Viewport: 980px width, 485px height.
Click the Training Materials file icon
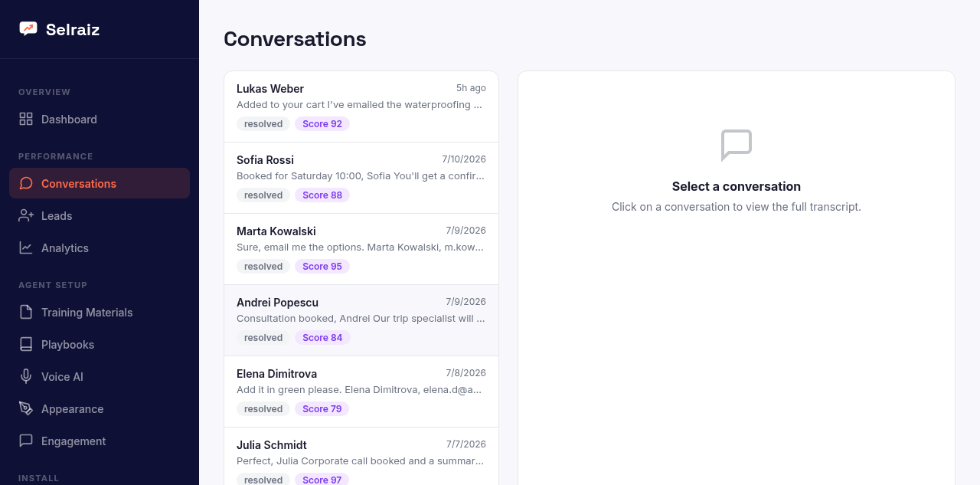[x=26, y=312]
